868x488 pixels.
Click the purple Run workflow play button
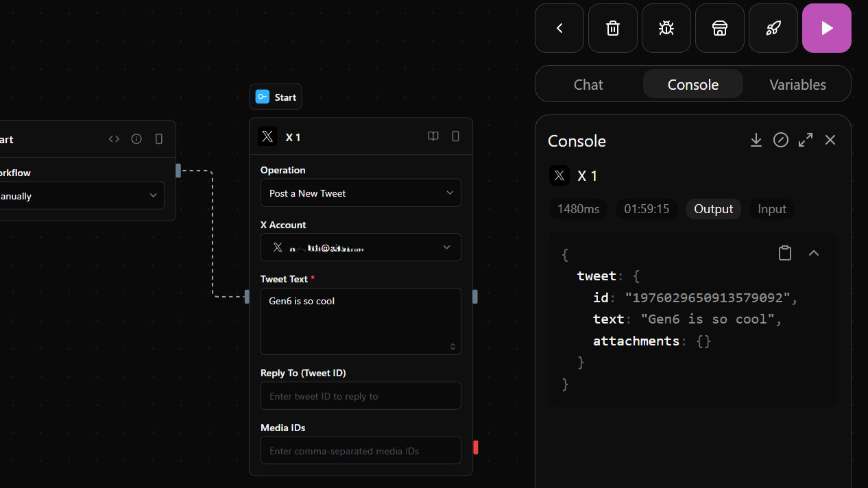coord(826,28)
